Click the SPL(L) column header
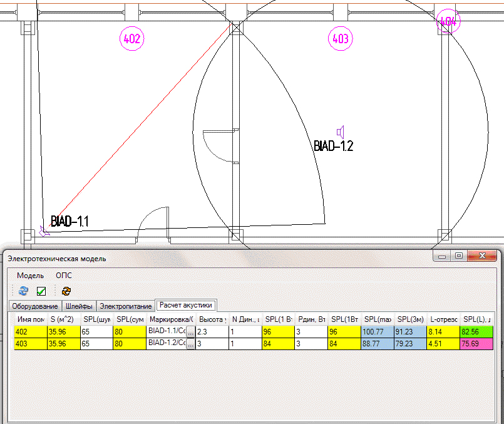504x424 pixels. coord(476,319)
